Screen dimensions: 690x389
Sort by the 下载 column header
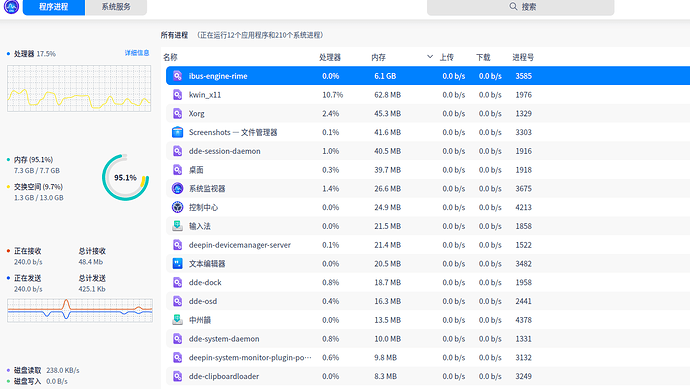click(x=483, y=57)
